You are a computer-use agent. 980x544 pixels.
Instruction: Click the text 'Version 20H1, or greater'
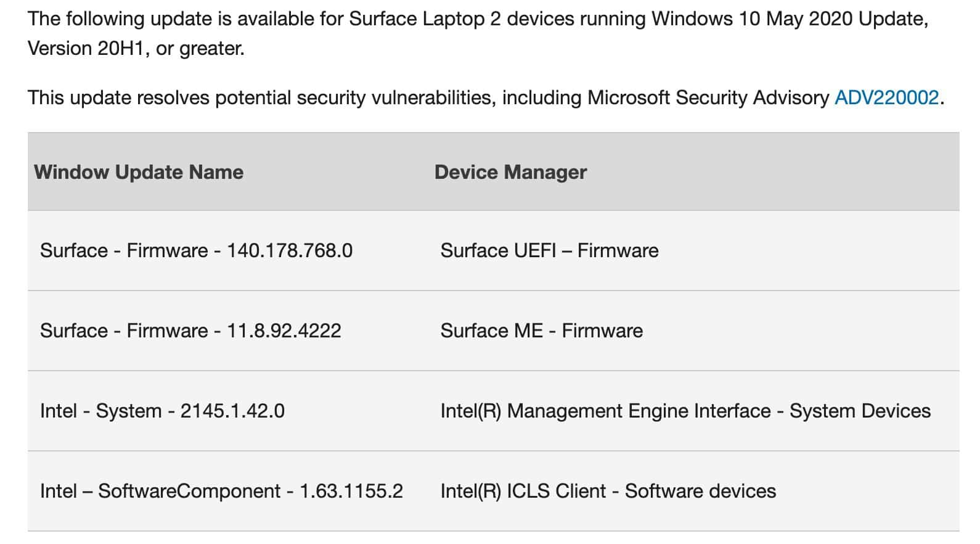click(x=135, y=48)
